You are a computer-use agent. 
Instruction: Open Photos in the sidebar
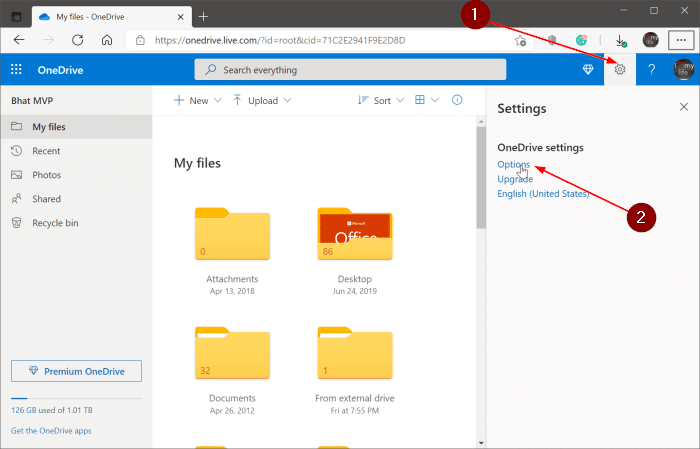click(76, 175)
